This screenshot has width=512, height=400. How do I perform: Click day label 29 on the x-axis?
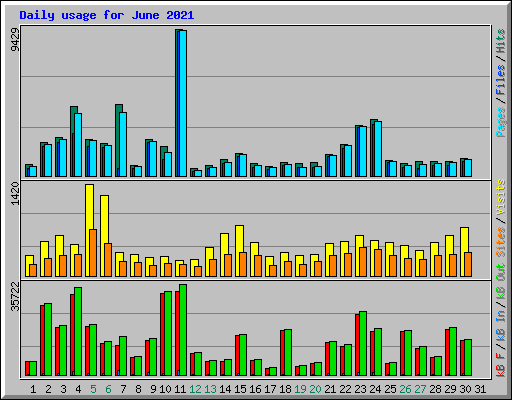coord(450,389)
